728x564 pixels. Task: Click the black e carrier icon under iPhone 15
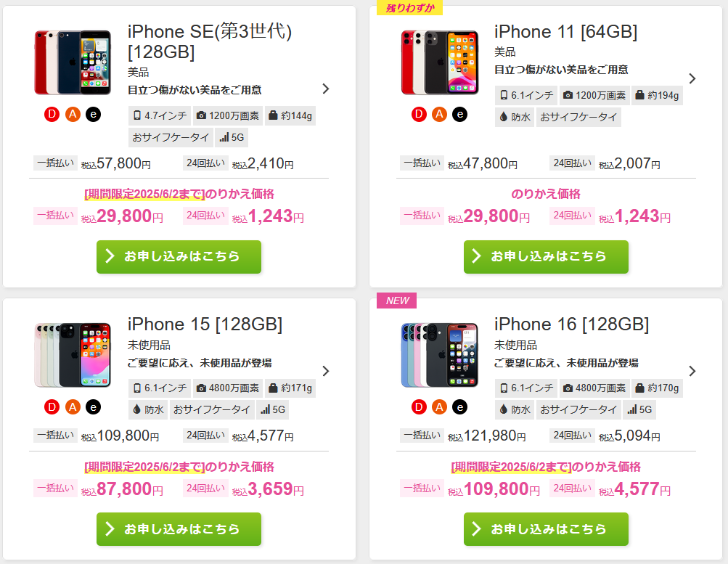[x=93, y=407]
